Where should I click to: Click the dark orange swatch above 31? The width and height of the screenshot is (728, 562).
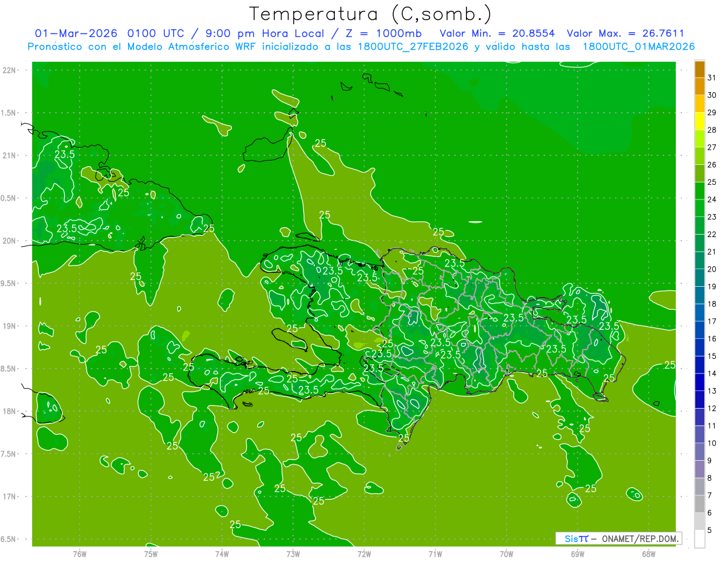(x=699, y=69)
